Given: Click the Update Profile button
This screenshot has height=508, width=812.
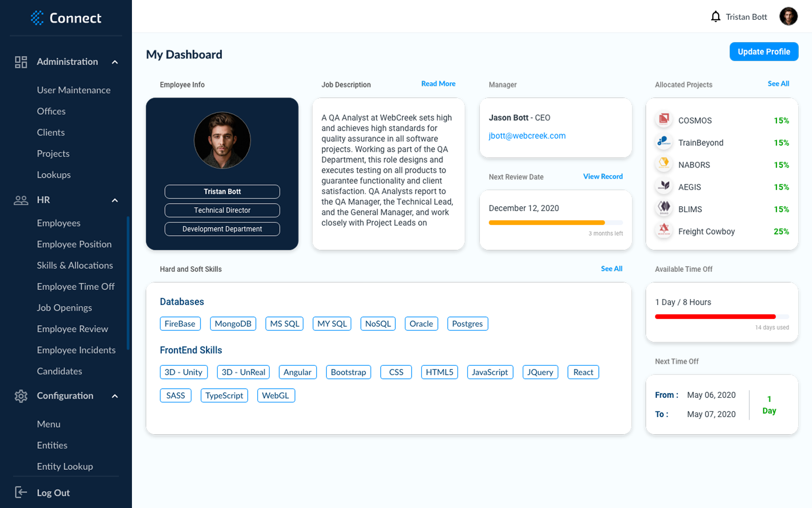Looking at the screenshot, I should click(x=763, y=51).
